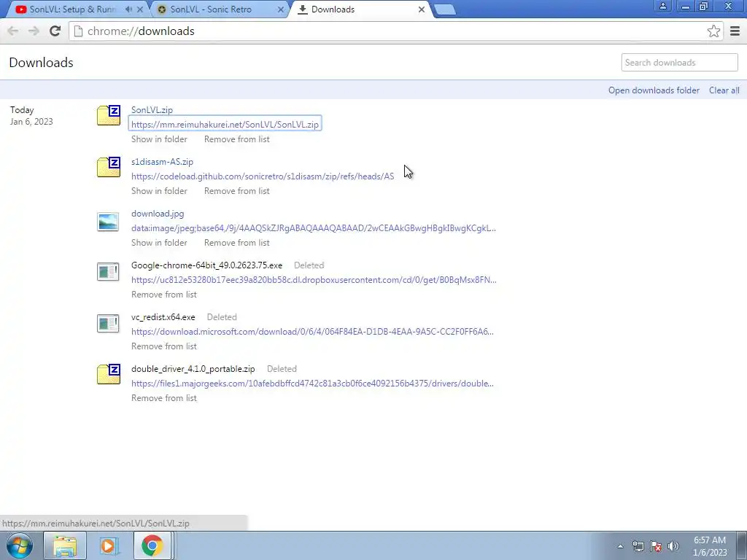Click Open downloads folder link

[654, 90]
